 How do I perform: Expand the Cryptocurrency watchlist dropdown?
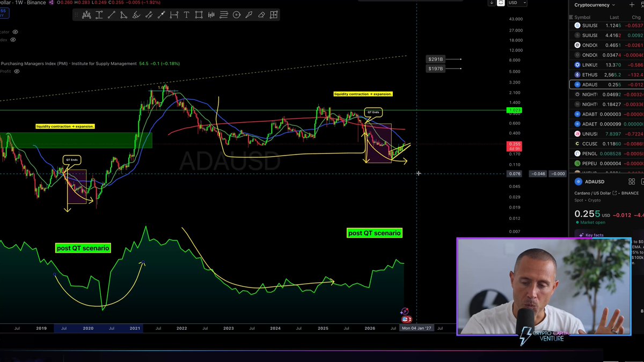click(x=595, y=5)
